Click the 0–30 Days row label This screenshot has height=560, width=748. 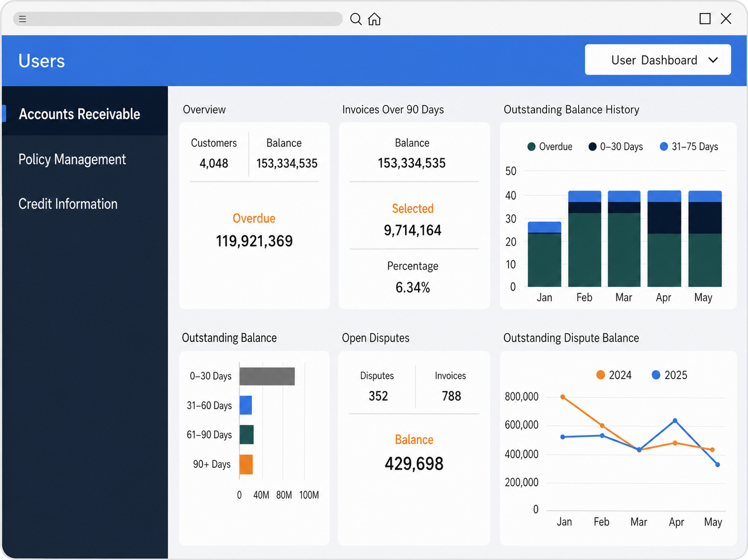211,376
